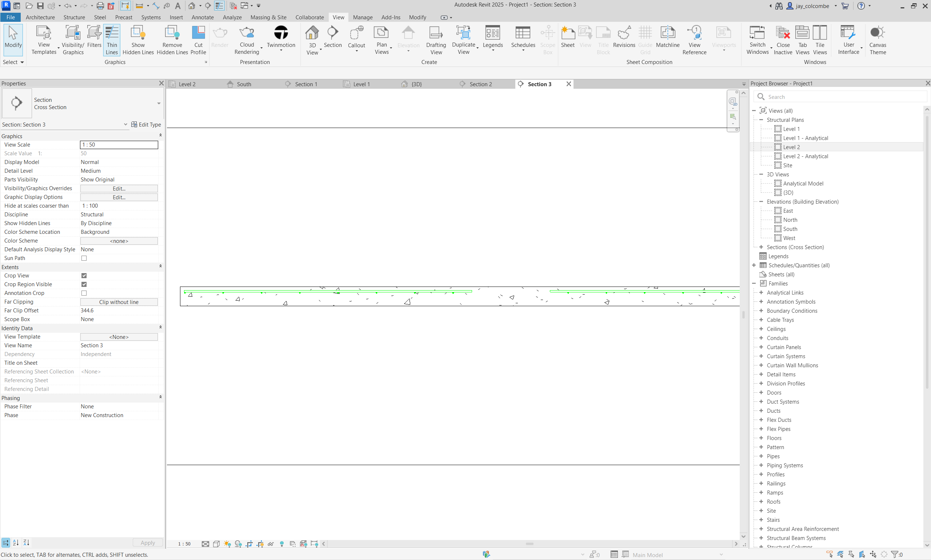Screen dimensions: 931x560
Task: Uncheck the Crop View checkbox
Action: (84, 276)
